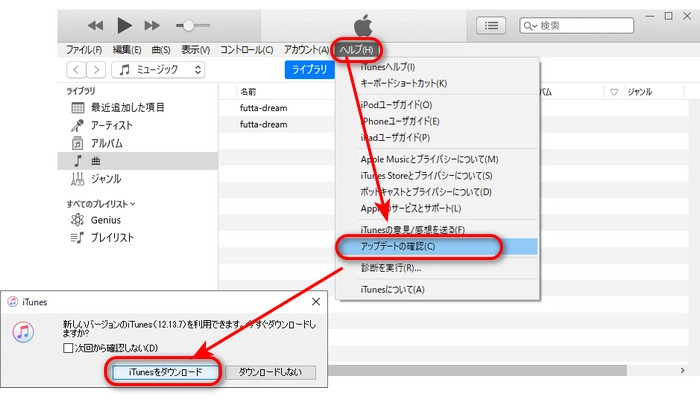
Task: Click the scrollbar right arrow
Action: coord(682,370)
